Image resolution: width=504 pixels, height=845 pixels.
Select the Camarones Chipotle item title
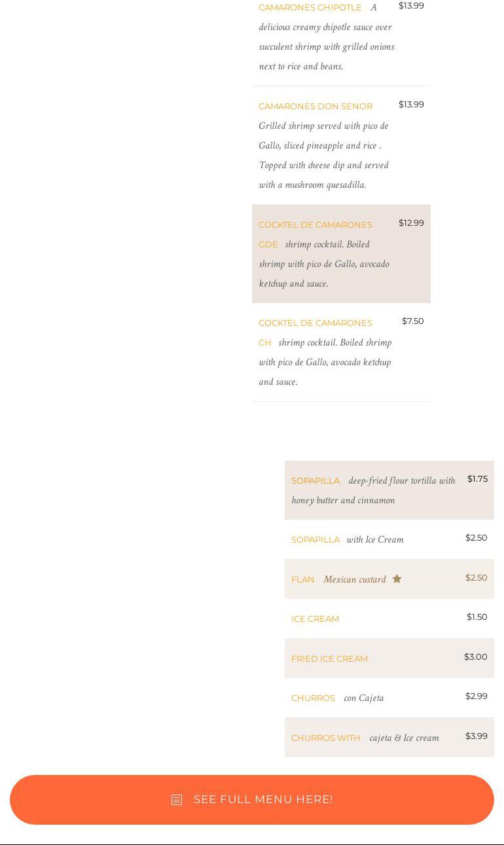[x=310, y=8]
